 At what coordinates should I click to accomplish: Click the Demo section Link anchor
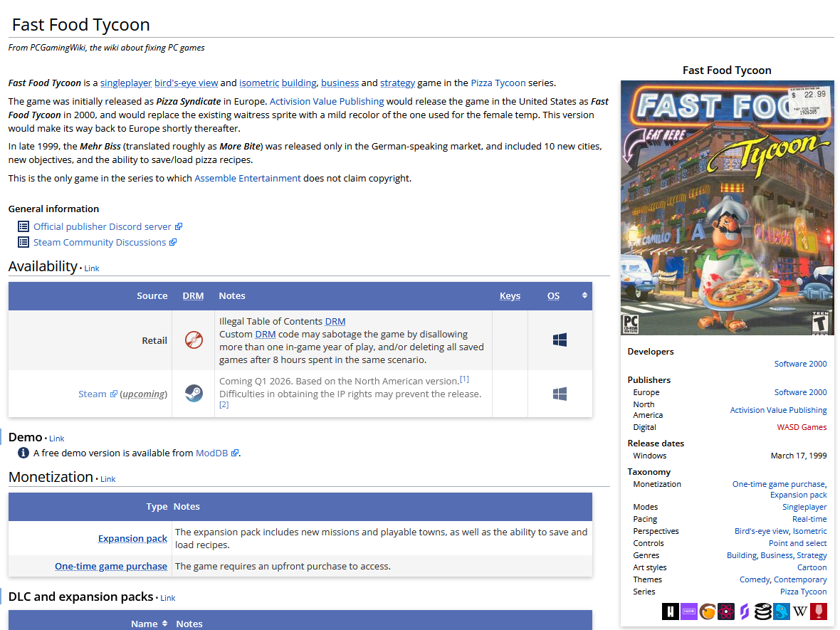point(56,439)
